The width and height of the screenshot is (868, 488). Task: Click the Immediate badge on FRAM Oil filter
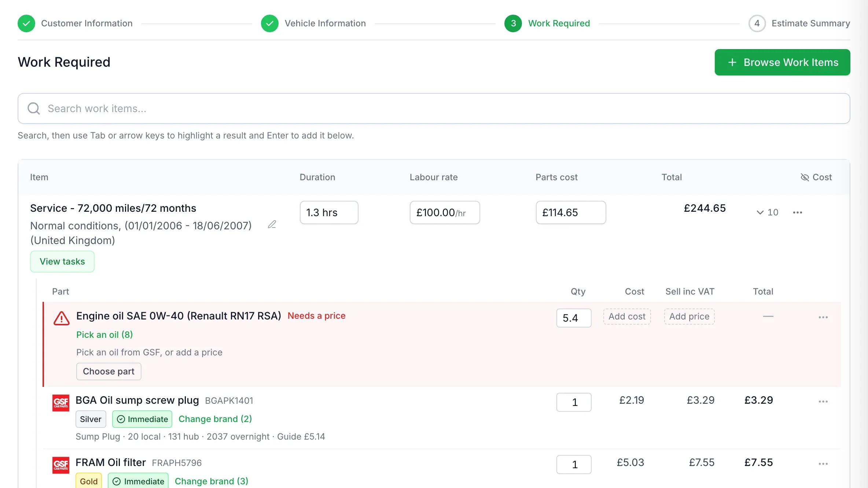click(138, 481)
